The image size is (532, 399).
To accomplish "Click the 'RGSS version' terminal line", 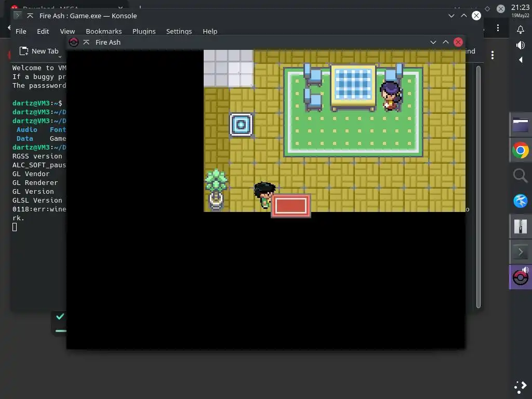I will click(37, 156).
